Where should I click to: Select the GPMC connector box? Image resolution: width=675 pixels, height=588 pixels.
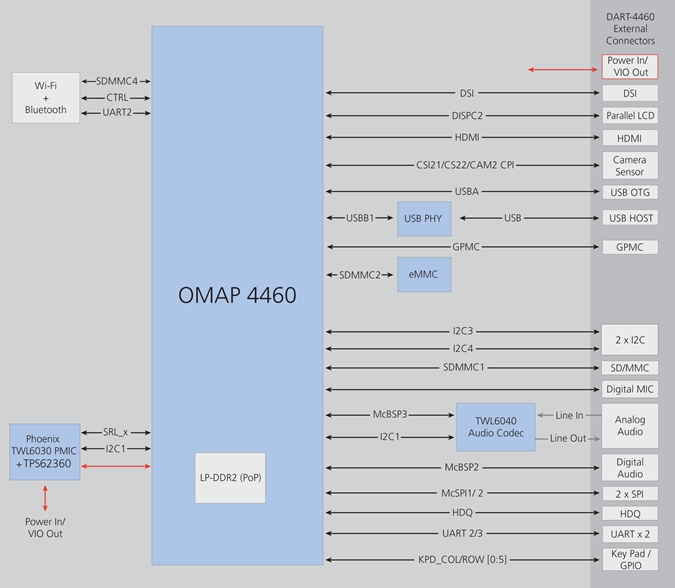630,247
